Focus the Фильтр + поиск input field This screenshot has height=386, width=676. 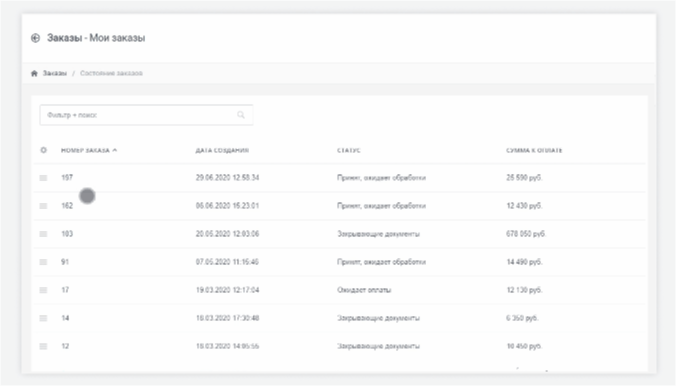(146, 115)
